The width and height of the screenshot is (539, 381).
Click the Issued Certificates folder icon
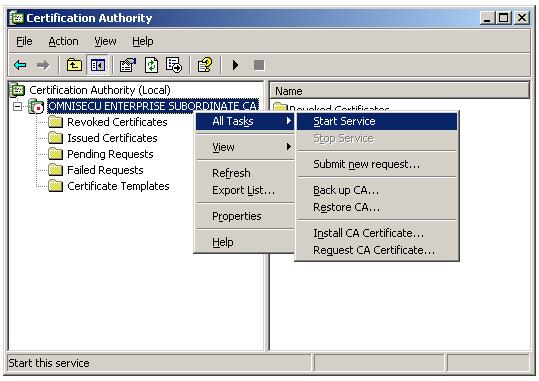(x=55, y=138)
